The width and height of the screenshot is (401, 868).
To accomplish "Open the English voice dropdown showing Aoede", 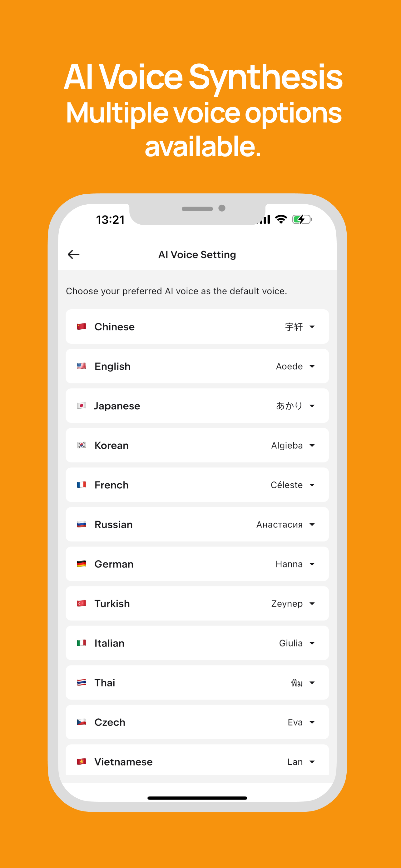I will (295, 366).
